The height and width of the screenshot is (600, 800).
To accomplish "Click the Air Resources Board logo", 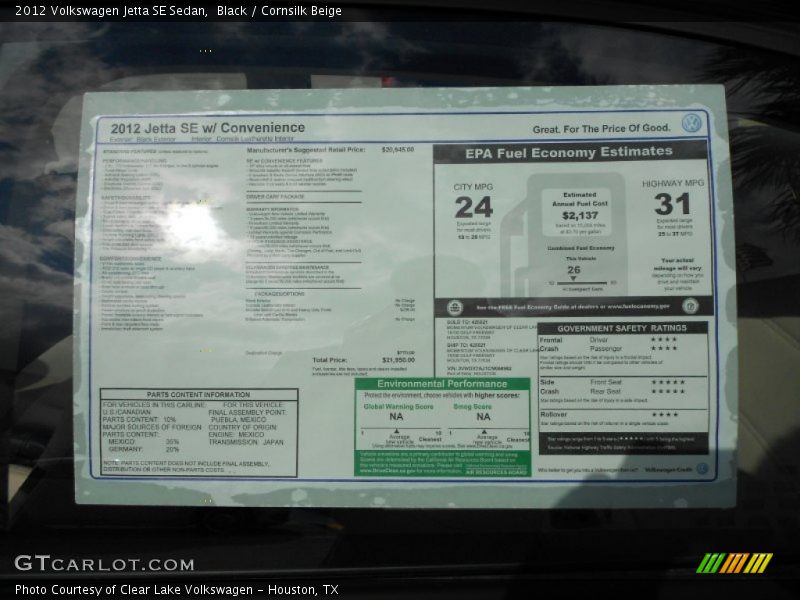I will tap(496, 470).
